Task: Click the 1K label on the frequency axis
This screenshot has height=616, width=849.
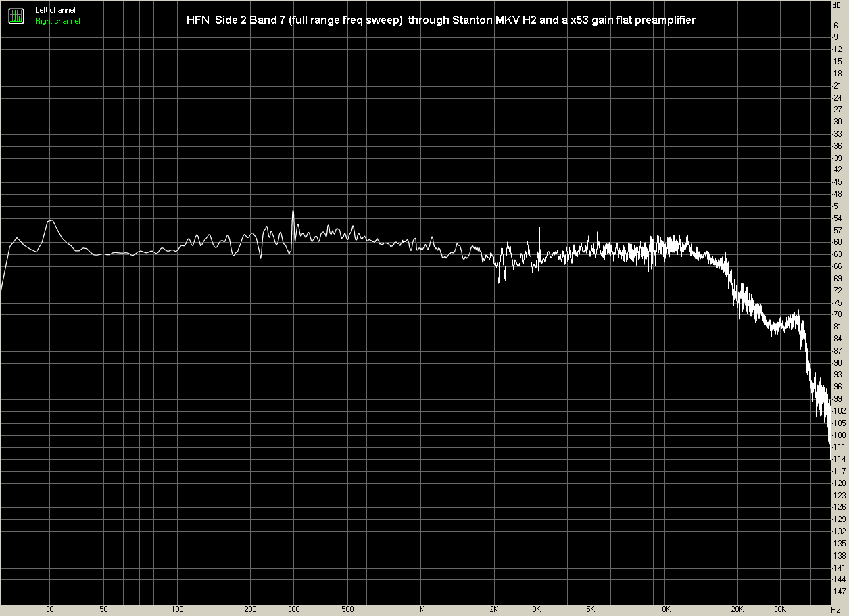Action: pos(420,610)
